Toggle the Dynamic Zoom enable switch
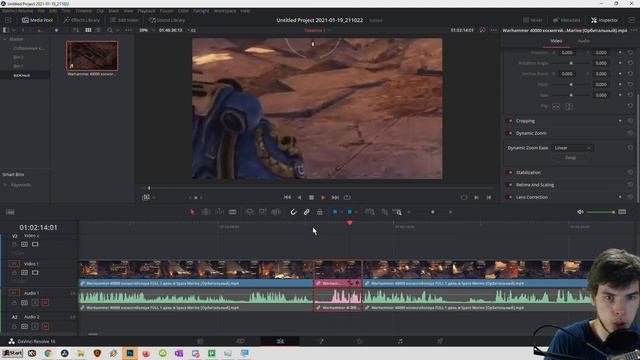This screenshot has height=360, width=640. 509,133
